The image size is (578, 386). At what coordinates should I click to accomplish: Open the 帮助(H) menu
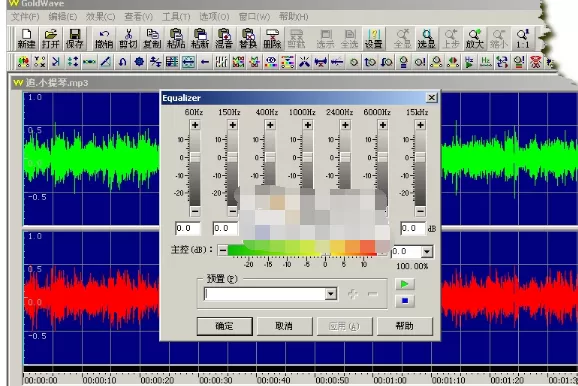point(293,17)
